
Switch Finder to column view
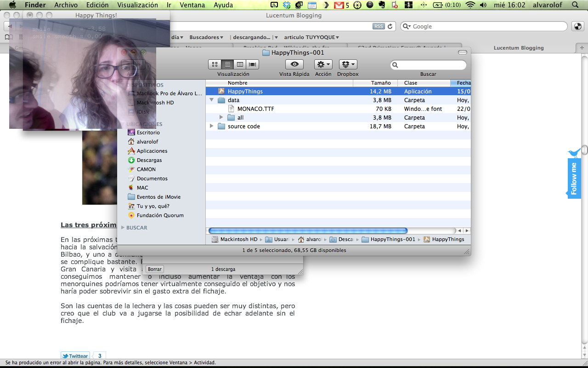tap(240, 64)
